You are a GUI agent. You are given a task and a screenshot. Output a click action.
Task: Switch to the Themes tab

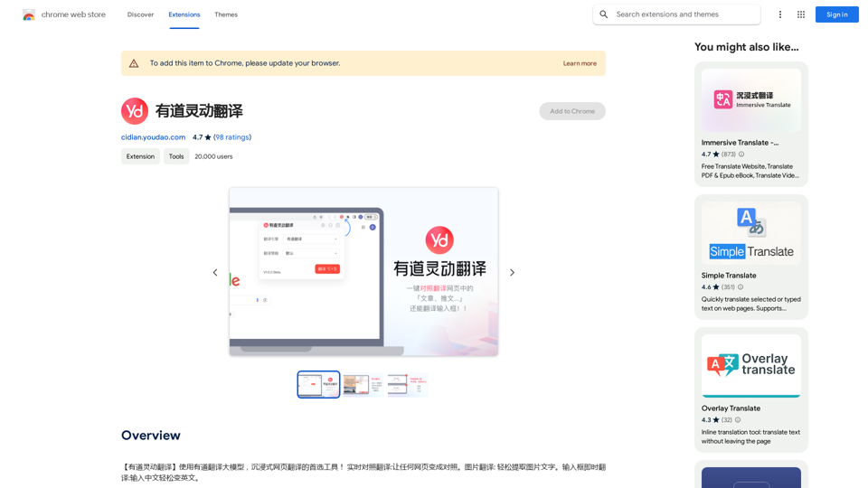click(x=226, y=15)
